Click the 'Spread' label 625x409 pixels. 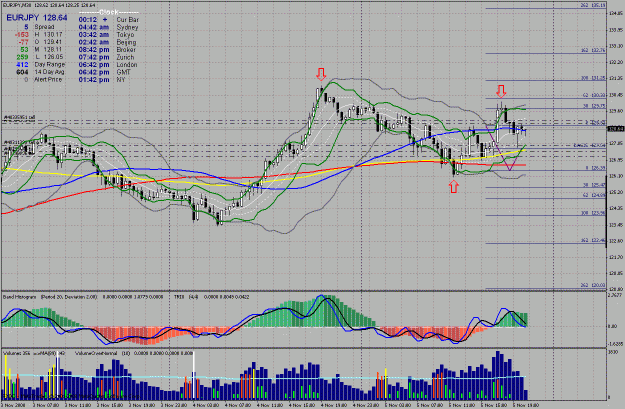(44, 27)
